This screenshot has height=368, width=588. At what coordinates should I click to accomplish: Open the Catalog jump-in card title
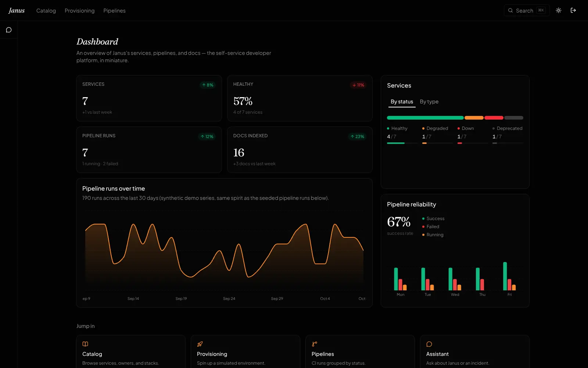(x=92, y=354)
